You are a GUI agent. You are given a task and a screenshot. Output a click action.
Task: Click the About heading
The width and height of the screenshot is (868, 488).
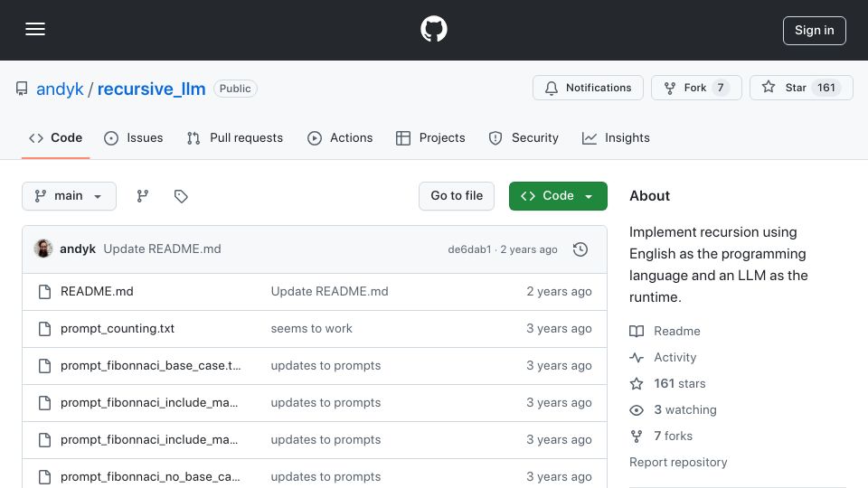tap(649, 196)
